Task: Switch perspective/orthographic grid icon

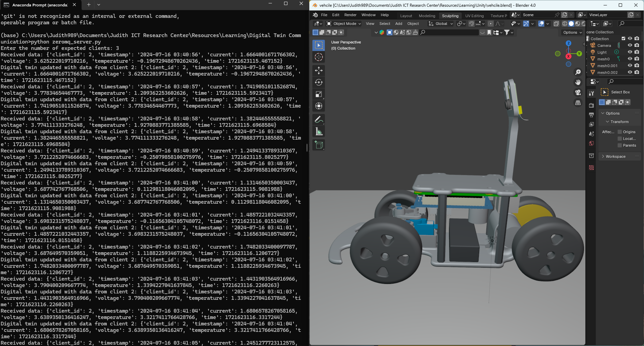Action: (578, 103)
